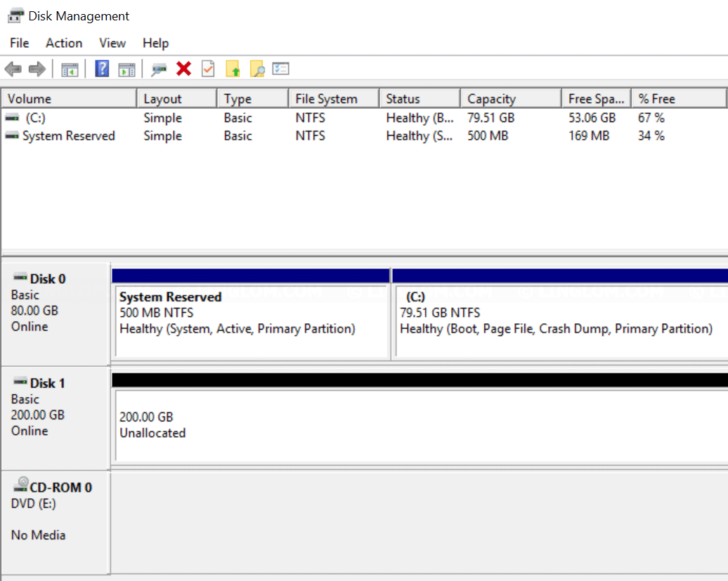Click the 169 MB free space cell
728x581 pixels.
point(589,136)
